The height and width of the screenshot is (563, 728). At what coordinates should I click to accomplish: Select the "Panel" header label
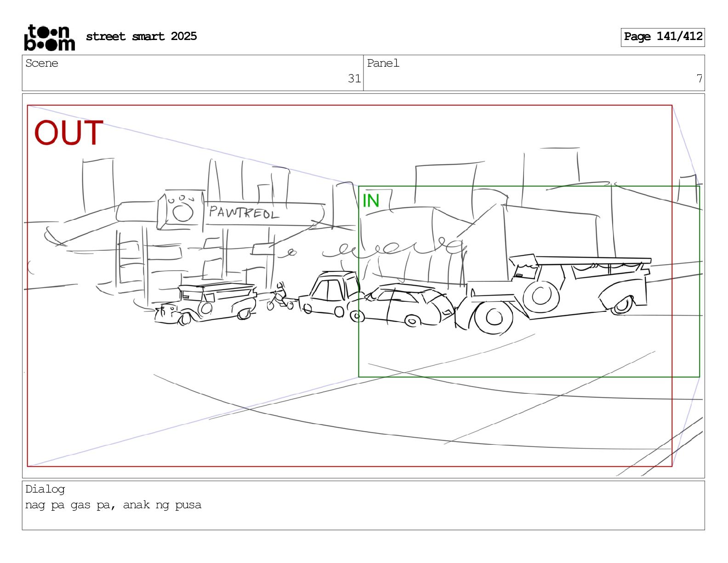pos(383,63)
